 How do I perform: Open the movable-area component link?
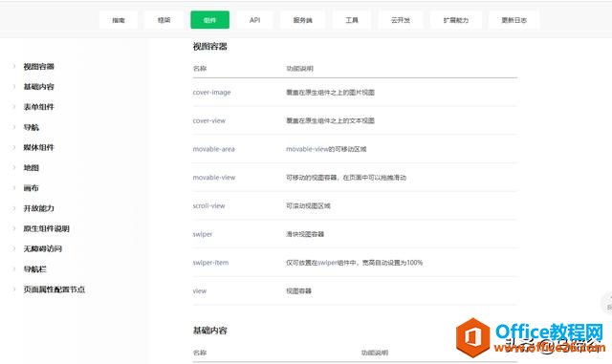click(214, 149)
